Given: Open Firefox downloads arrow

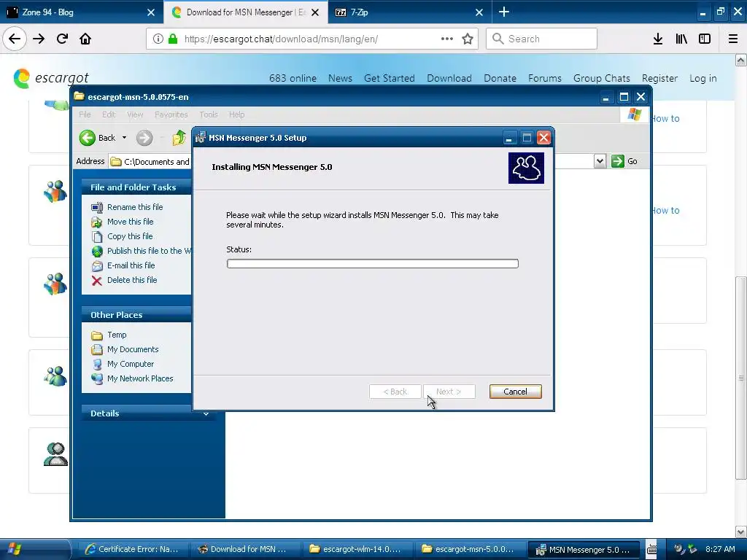Looking at the screenshot, I should [x=658, y=39].
